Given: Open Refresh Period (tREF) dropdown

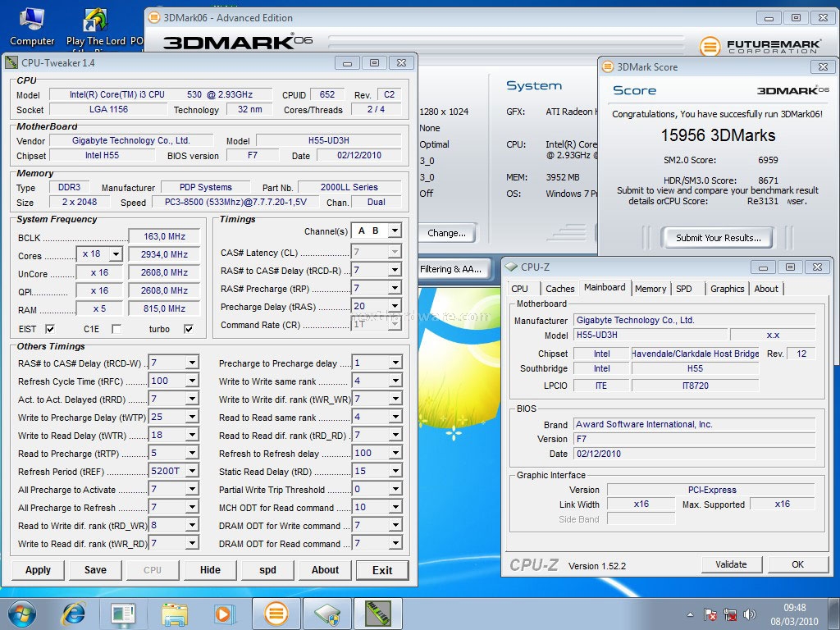Looking at the screenshot, I should pyautogui.click(x=192, y=471).
